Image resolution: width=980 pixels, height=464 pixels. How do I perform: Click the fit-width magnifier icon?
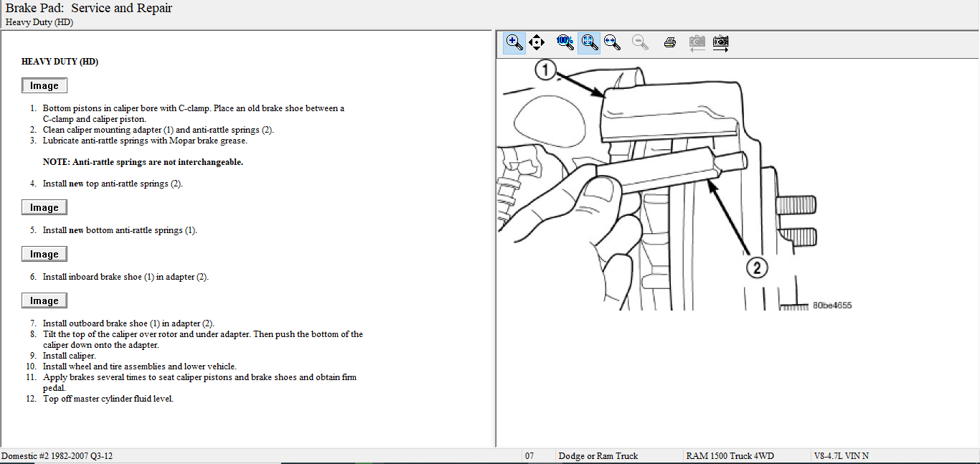612,42
